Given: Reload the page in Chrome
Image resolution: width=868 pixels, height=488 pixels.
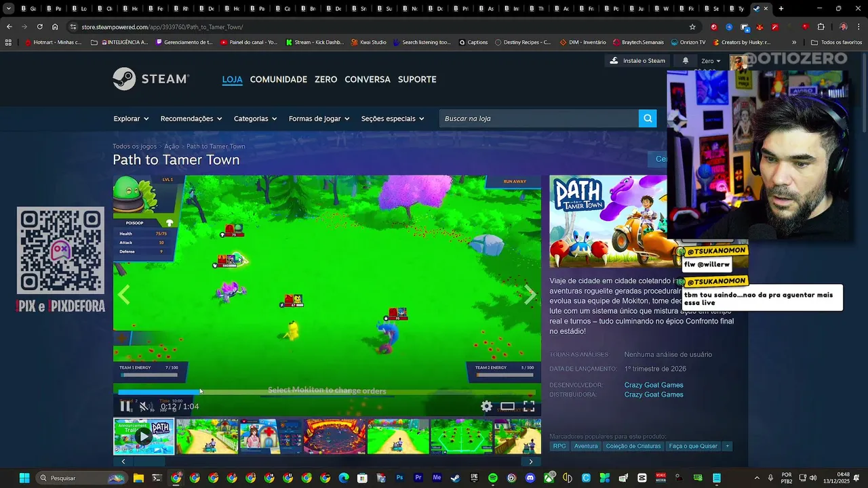Looking at the screenshot, I should [x=39, y=27].
